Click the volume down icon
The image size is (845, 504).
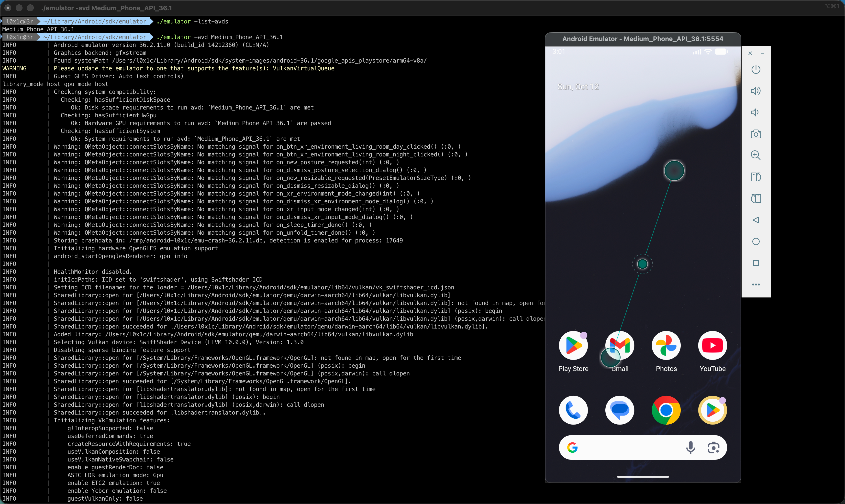755,112
